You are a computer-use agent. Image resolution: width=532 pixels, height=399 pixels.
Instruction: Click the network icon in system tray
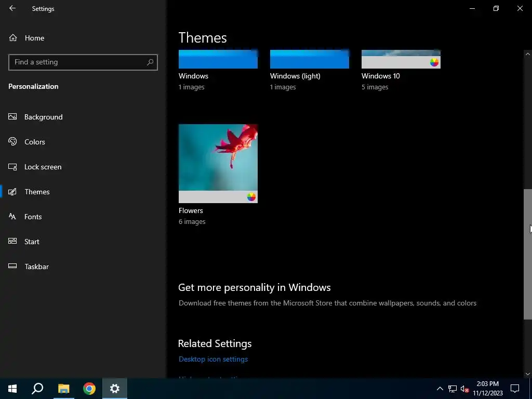pos(453,389)
